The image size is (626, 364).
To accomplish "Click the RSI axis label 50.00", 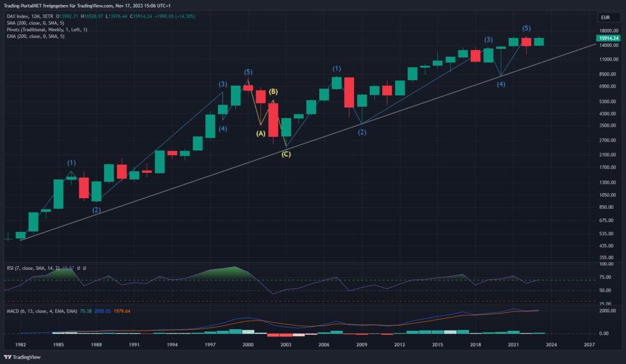I will point(605,291).
